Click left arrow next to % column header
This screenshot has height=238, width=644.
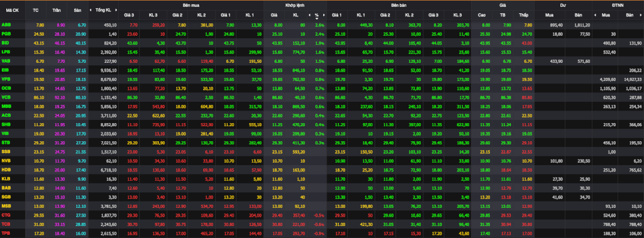tap(309, 15)
